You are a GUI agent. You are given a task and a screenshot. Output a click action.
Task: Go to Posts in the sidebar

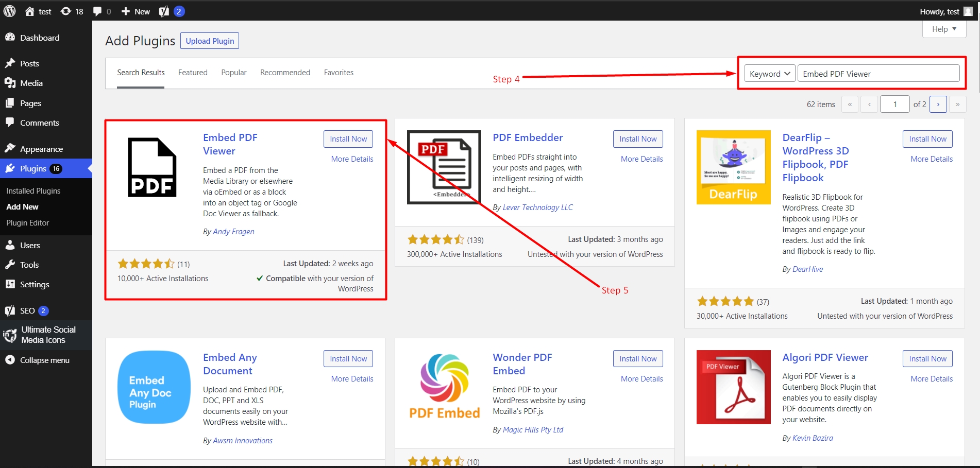[29, 63]
